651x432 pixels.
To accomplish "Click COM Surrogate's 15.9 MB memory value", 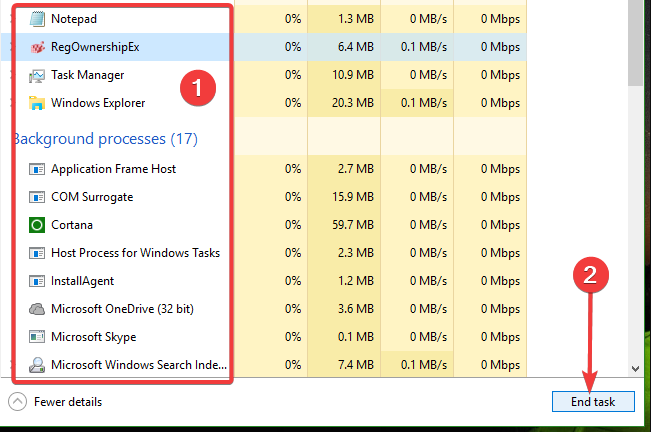I will click(353, 197).
